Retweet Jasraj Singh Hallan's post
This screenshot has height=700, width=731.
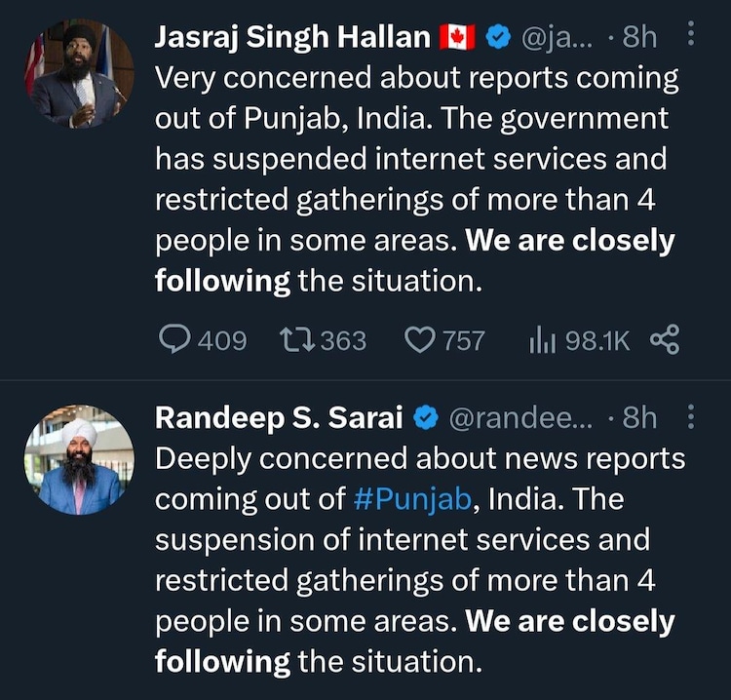coord(293,339)
